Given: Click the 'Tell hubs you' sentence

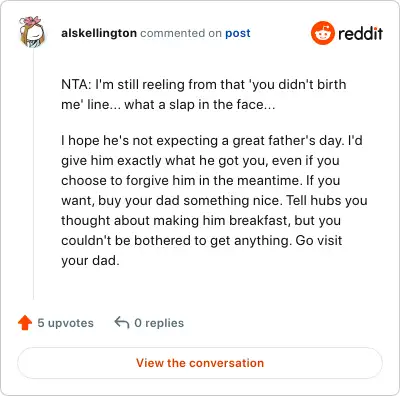Looking at the screenshot, I should point(327,200).
